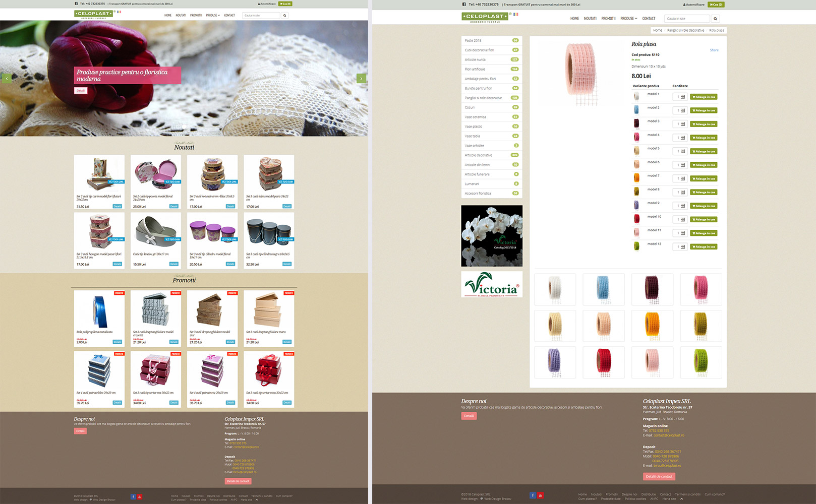Click the search magnifier icon on product page

tap(715, 19)
